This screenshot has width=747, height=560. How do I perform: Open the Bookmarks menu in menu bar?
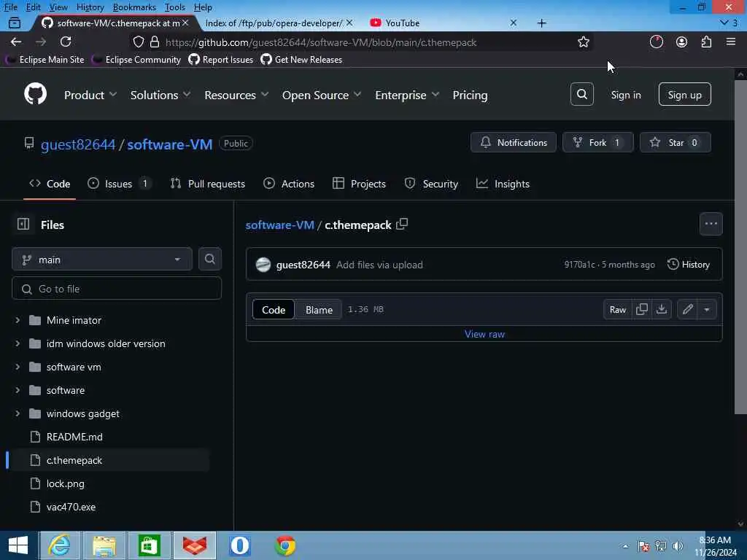point(134,7)
